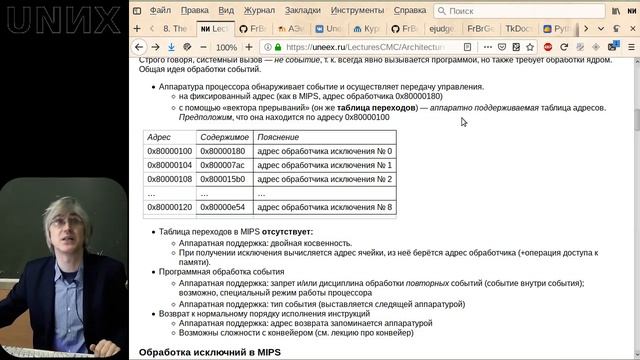The width and height of the screenshot is (640, 360).
Task: Switch to the 'АЭс' tab
Action: pyautogui.click(x=291, y=29)
